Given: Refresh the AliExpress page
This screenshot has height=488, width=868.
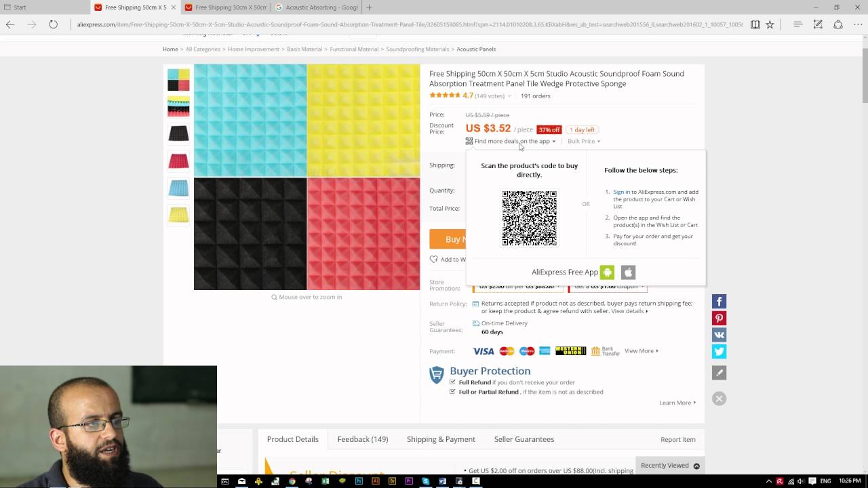Looking at the screenshot, I should pyautogui.click(x=53, y=24).
